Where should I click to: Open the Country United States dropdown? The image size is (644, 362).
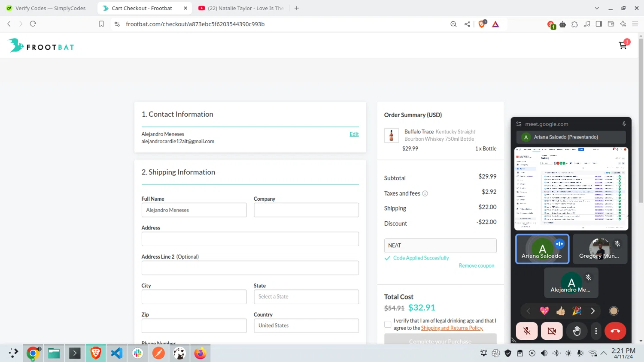[x=306, y=326]
